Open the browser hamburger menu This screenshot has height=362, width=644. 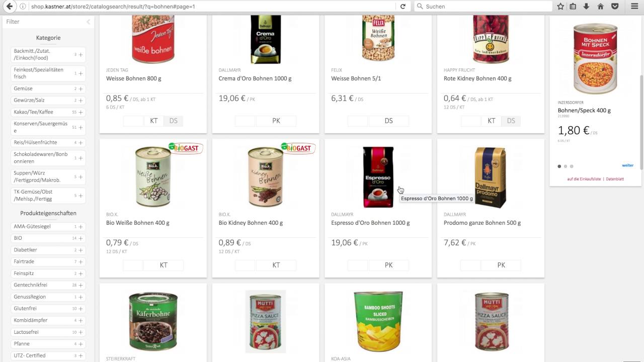[x=634, y=7]
